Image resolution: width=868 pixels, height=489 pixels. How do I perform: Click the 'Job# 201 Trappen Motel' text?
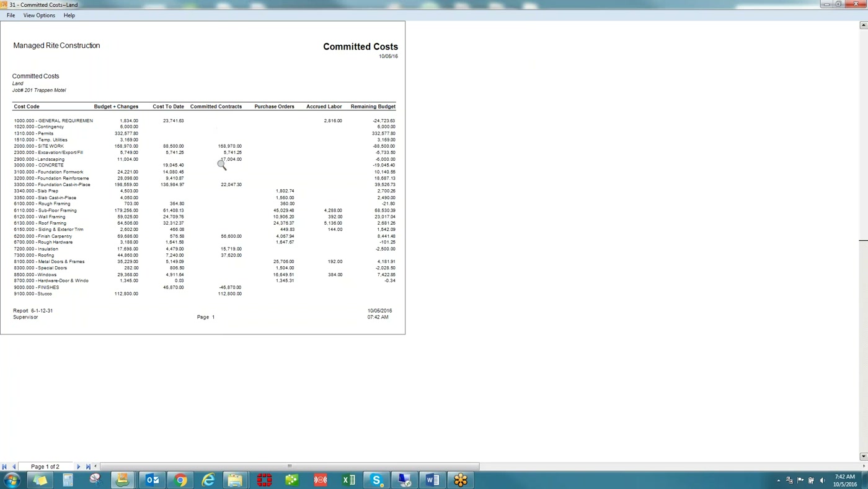(x=39, y=90)
